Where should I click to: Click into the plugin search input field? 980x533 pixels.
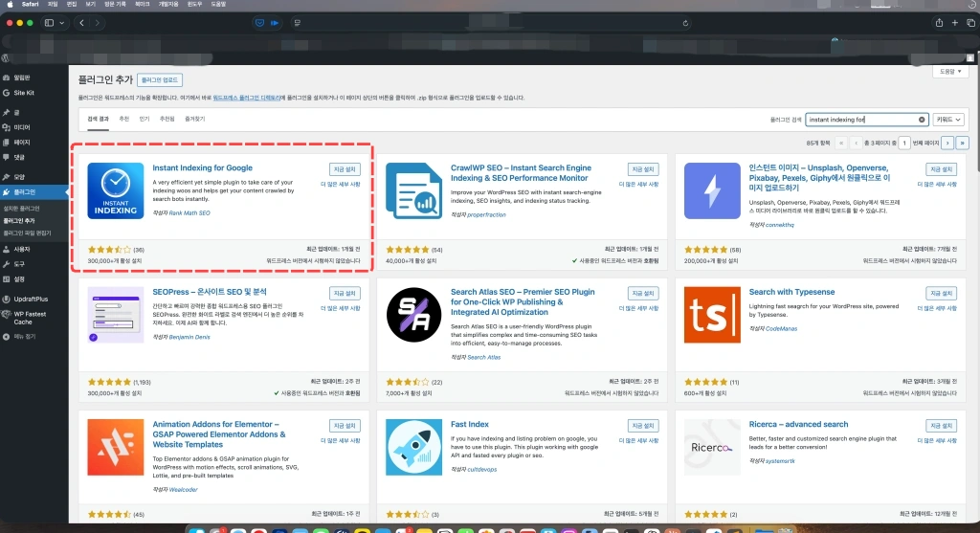[x=859, y=120]
